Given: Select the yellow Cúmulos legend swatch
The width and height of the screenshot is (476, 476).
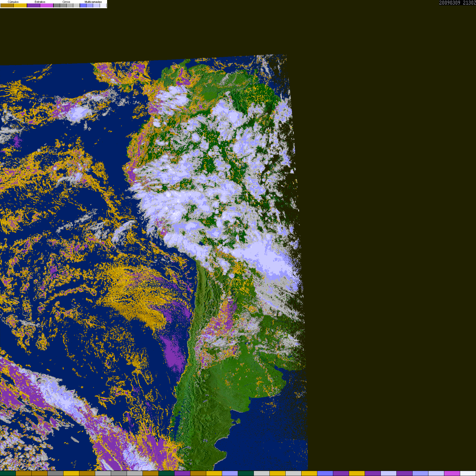Looking at the screenshot, I should coord(20,5).
